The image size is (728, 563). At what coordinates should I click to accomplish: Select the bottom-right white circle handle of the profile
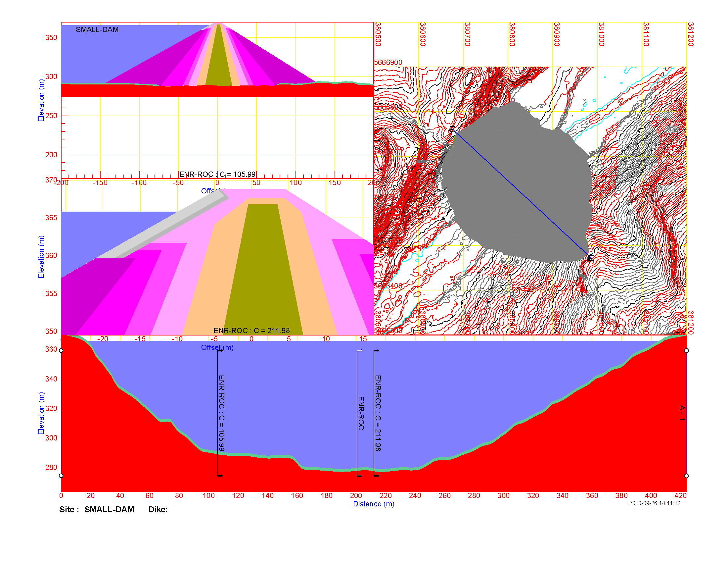tap(686, 476)
